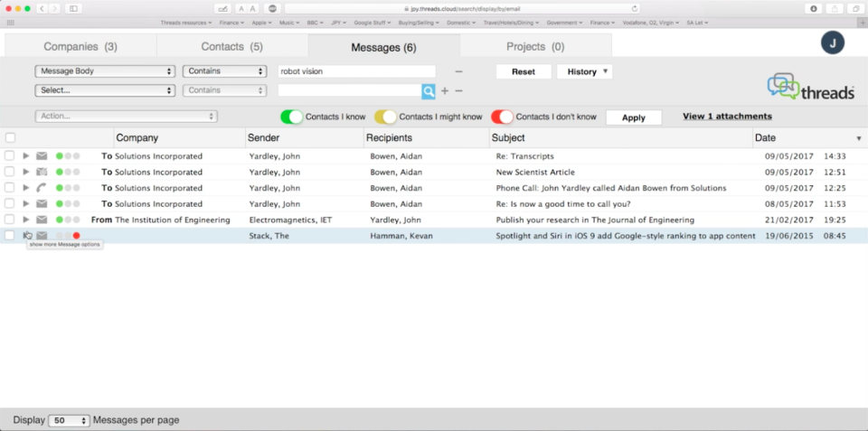This screenshot has width=868, height=431.
Task: Open the first Contains operator dropdown
Action: point(225,71)
